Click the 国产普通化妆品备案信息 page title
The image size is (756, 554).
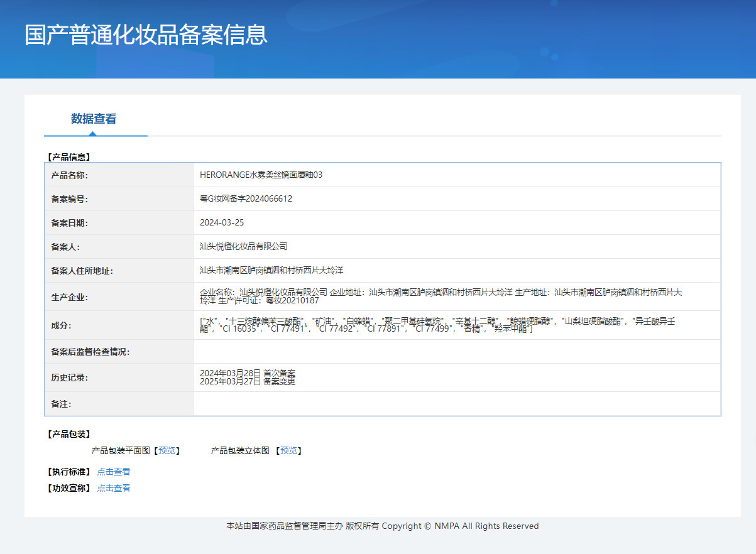coord(146,35)
